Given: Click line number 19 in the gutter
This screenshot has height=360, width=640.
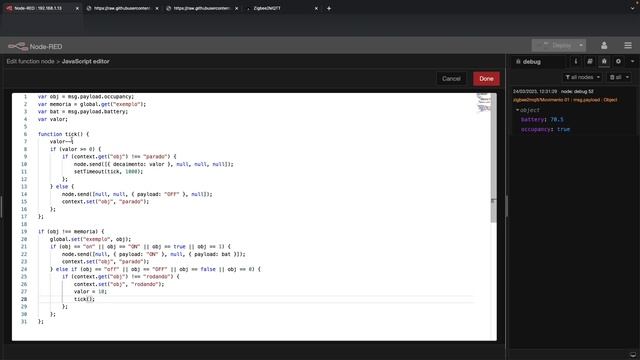Looking at the screenshot, I should (24, 231).
